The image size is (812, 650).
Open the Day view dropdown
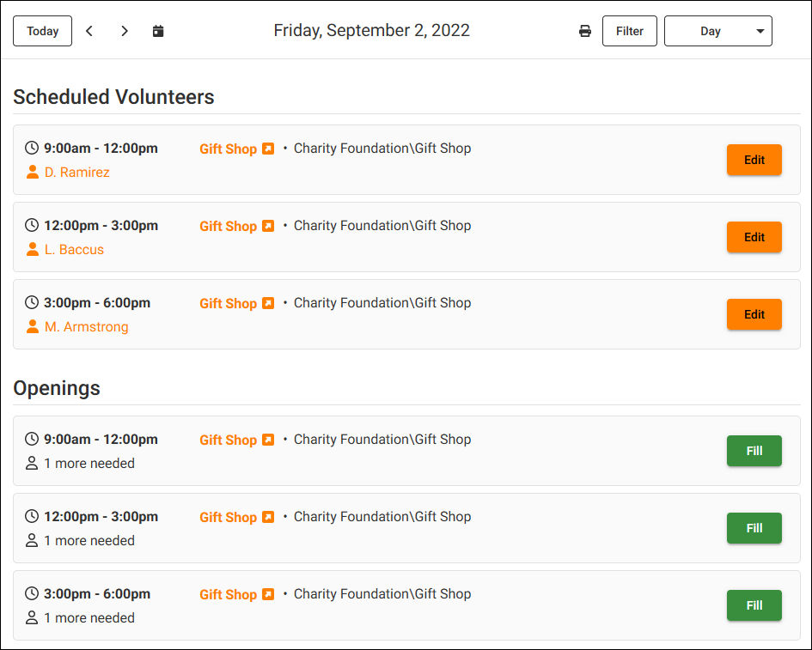coord(718,30)
